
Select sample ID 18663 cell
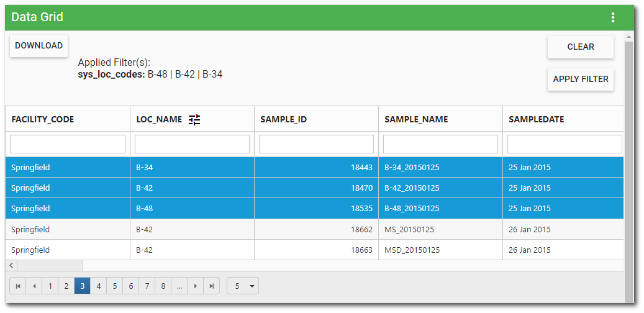tap(316, 250)
